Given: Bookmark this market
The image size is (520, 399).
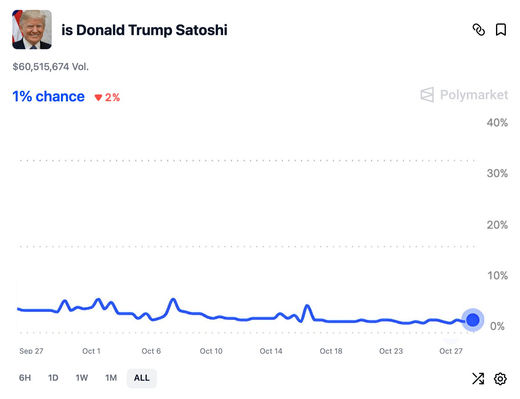Looking at the screenshot, I should [501, 30].
